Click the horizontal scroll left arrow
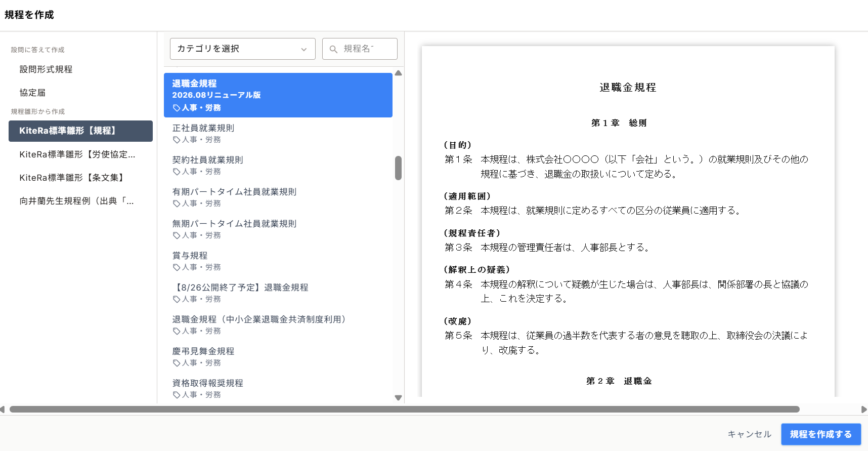 (3, 409)
